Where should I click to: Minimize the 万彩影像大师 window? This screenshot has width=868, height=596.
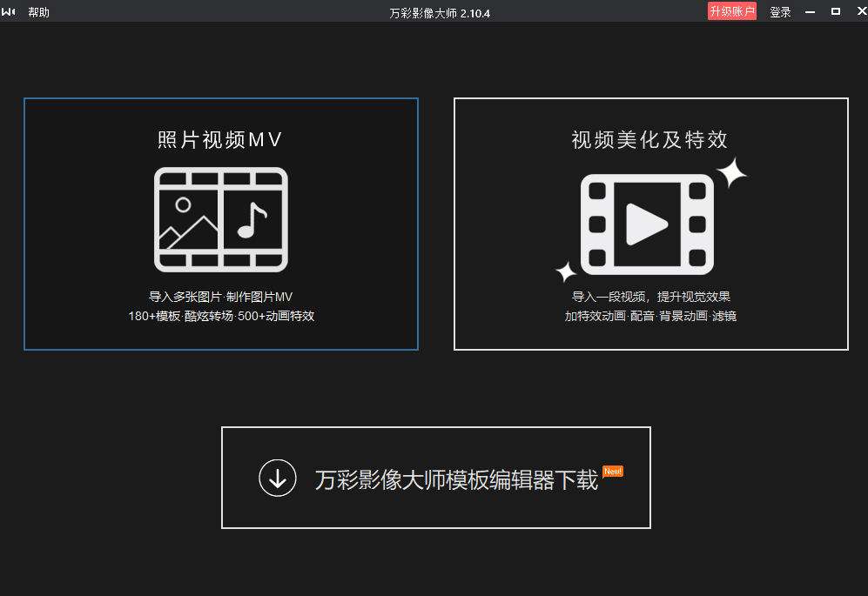(810, 11)
